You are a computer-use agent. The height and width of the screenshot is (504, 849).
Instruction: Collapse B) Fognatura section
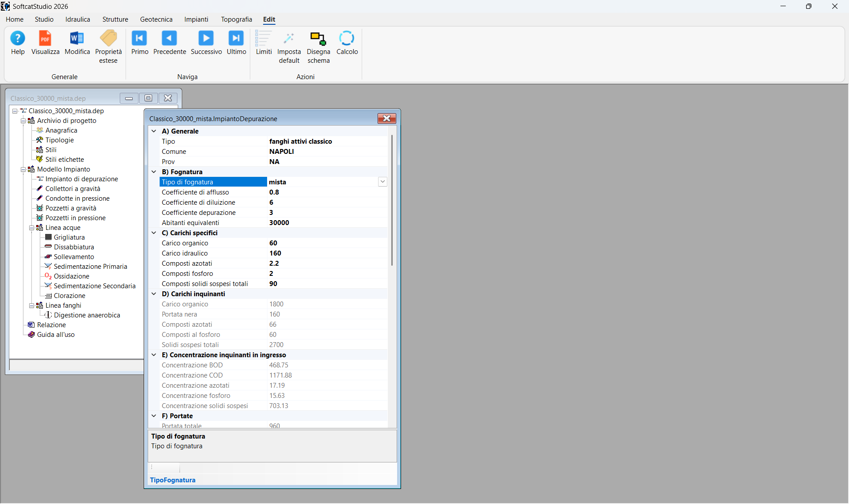pyautogui.click(x=154, y=172)
